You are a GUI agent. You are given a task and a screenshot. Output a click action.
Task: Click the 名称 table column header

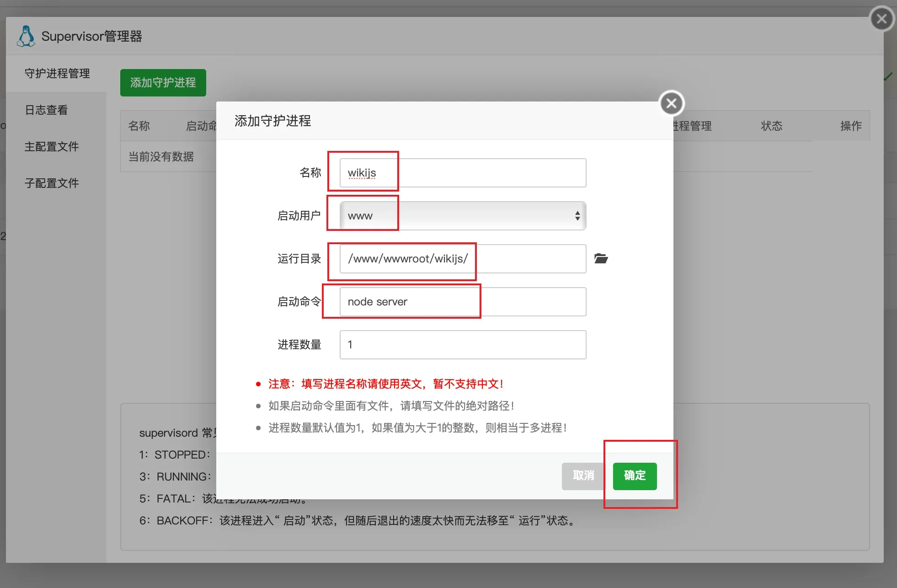coord(139,126)
